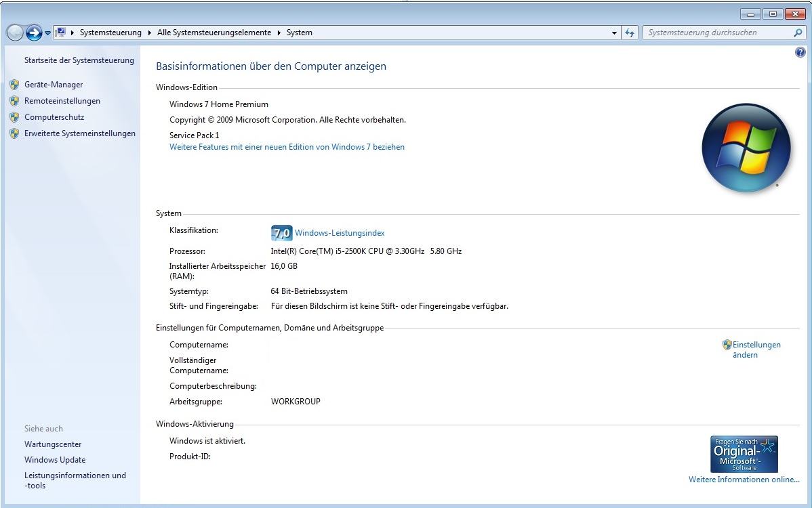The width and height of the screenshot is (812, 508).
Task: Open Windows-Leistungsindex link
Action: tap(340, 233)
